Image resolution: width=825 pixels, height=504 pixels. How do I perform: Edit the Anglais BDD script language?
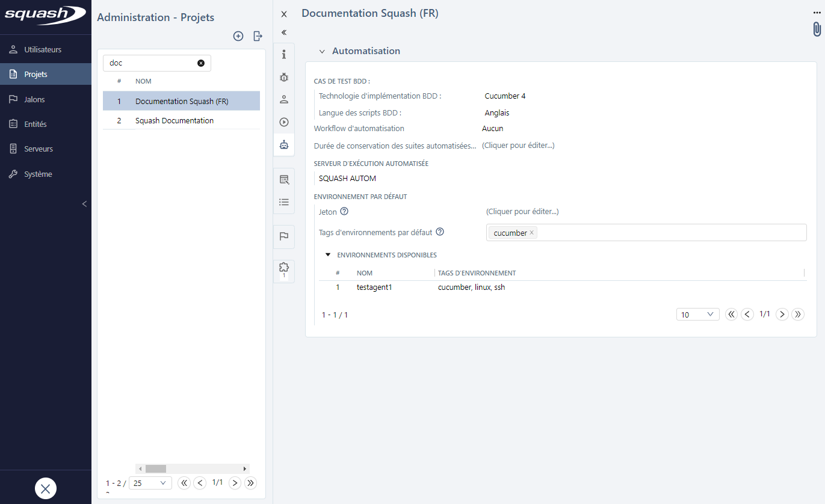497,112
